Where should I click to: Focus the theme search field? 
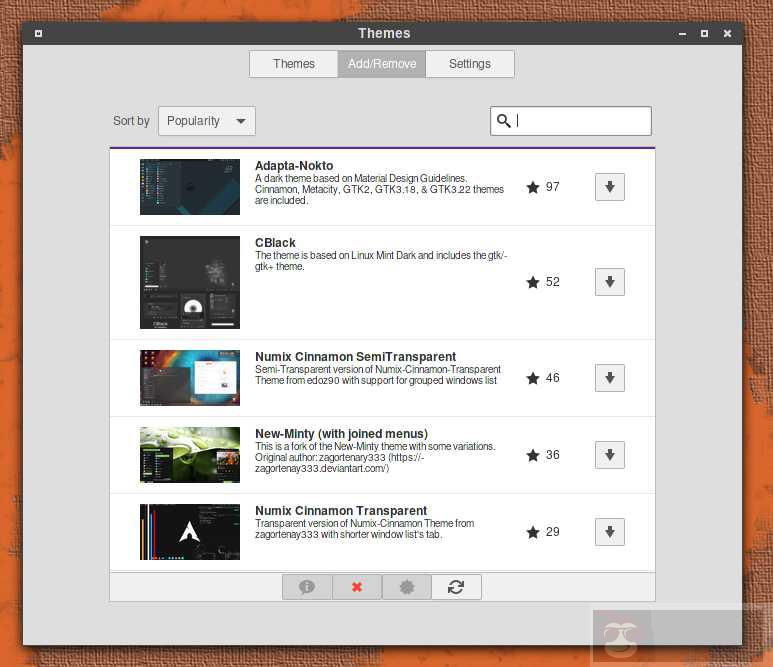click(x=571, y=121)
